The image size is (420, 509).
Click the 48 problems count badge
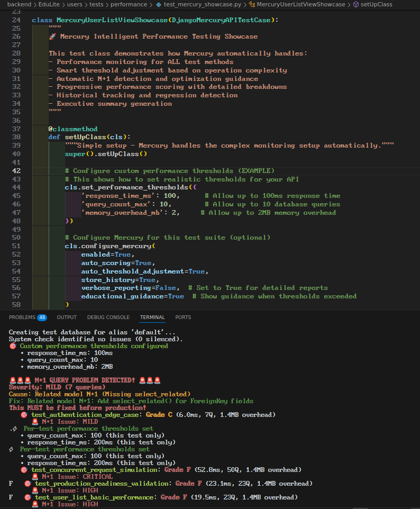[x=42, y=317]
